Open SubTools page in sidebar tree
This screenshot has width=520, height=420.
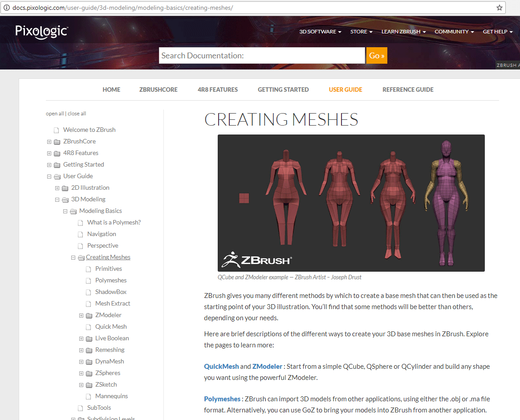(x=99, y=408)
